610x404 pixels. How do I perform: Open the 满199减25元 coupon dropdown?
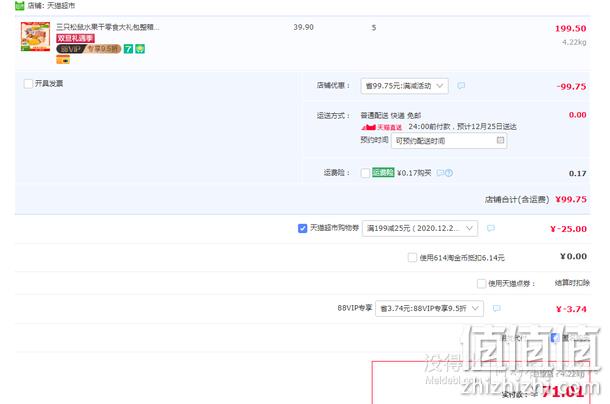(x=420, y=228)
